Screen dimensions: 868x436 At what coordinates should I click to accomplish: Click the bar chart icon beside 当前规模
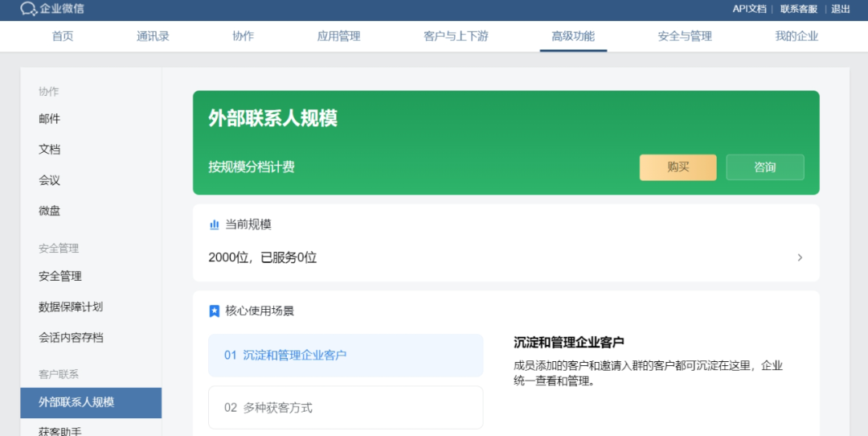coord(215,225)
